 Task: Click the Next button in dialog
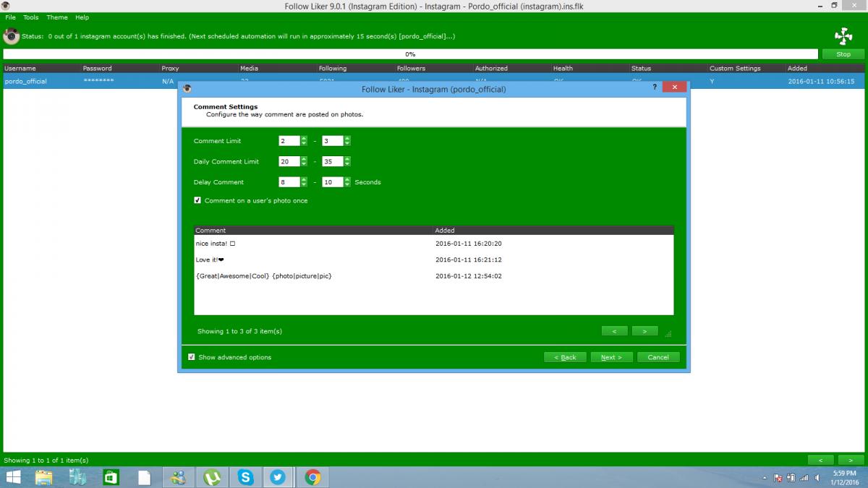[611, 357]
